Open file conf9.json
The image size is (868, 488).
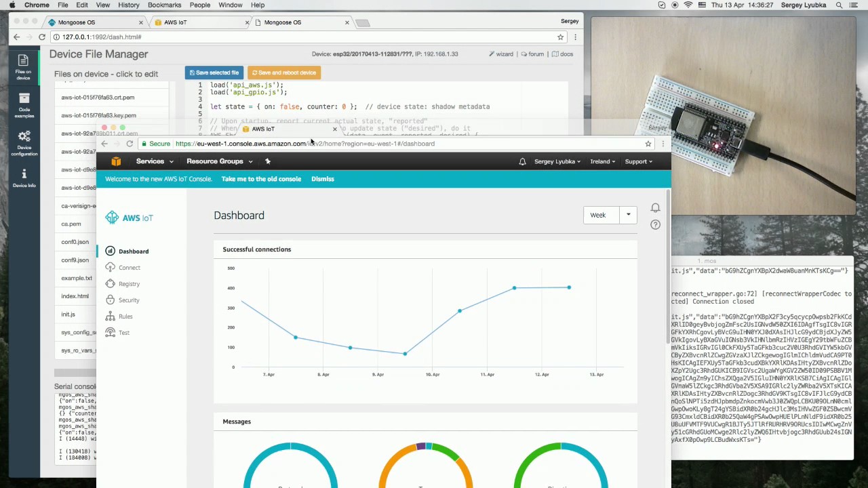click(75, 260)
